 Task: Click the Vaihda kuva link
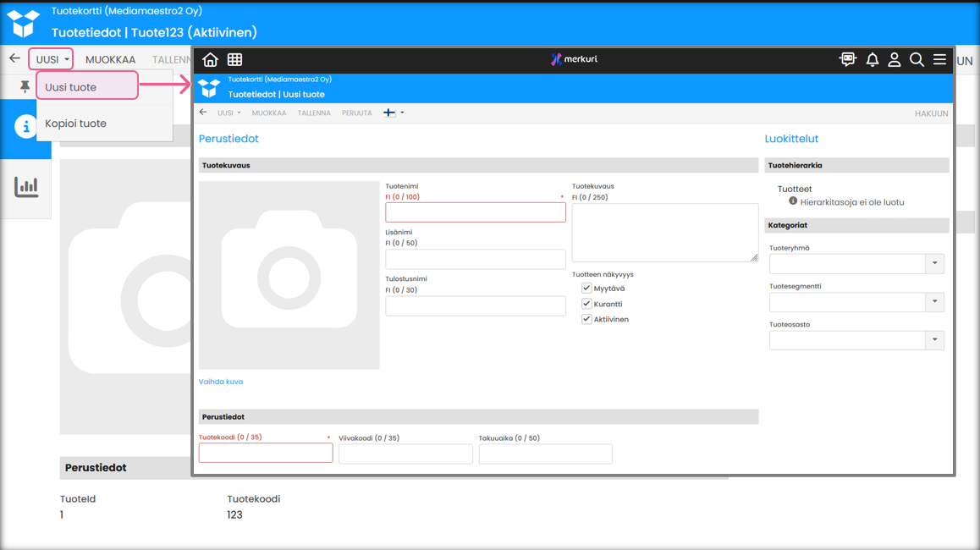coord(221,382)
